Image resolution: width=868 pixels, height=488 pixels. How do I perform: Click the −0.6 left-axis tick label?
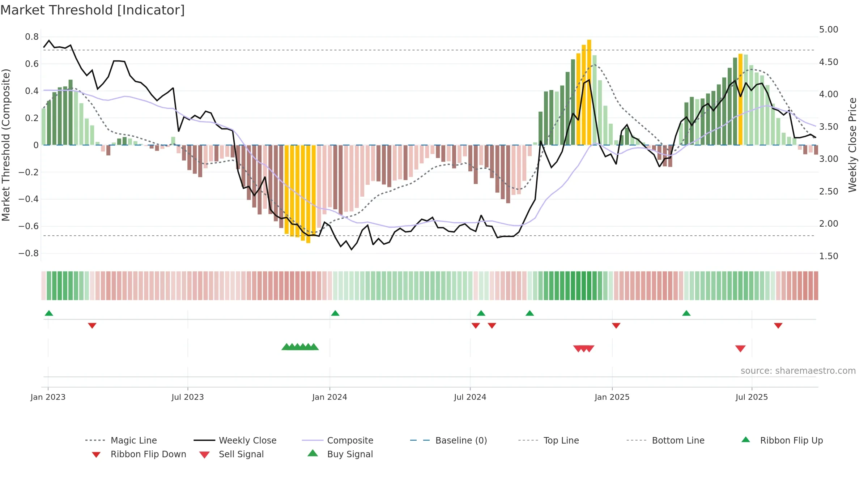(29, 226)
